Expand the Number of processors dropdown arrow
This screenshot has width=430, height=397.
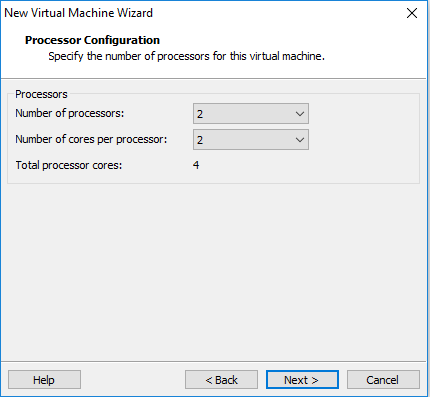pyautogui.click(x=300, y=114)
